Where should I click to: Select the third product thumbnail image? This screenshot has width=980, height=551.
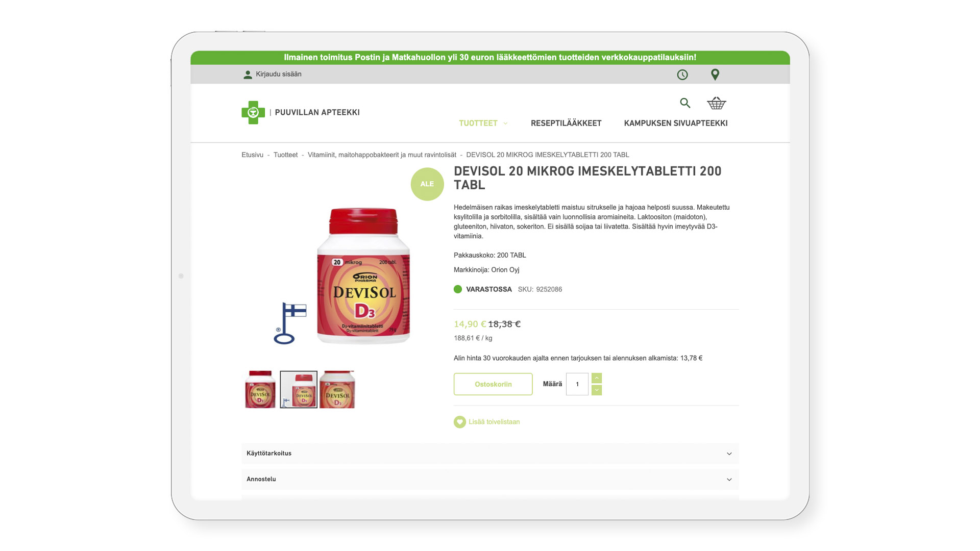[337, 390]
